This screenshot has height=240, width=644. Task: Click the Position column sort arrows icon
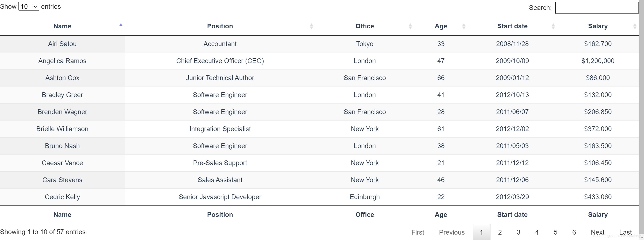311,26
